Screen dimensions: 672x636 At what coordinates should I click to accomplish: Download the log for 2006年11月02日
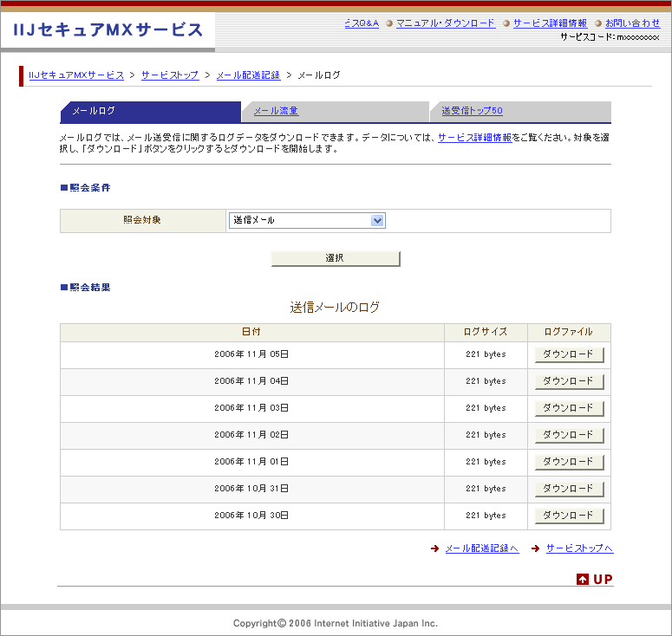click(569, 435)
